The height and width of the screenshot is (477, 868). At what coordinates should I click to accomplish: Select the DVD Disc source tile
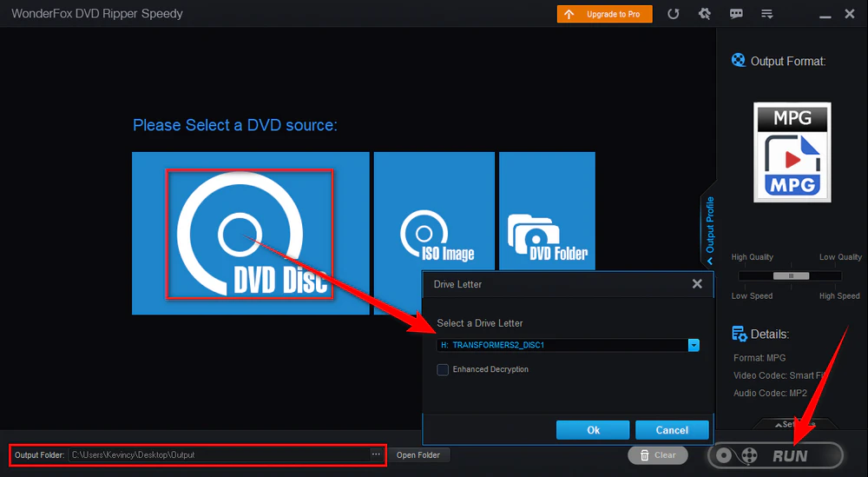point(250,233)
